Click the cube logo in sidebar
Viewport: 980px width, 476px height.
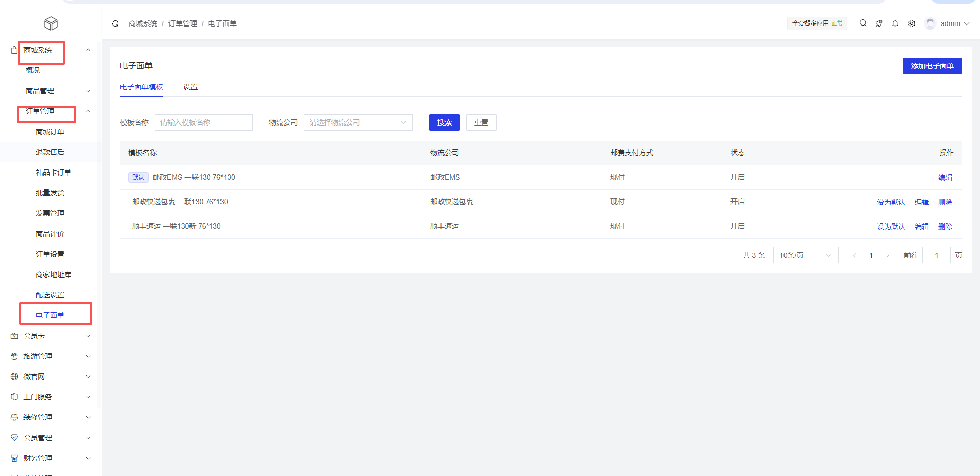click(x=51, y=23)
